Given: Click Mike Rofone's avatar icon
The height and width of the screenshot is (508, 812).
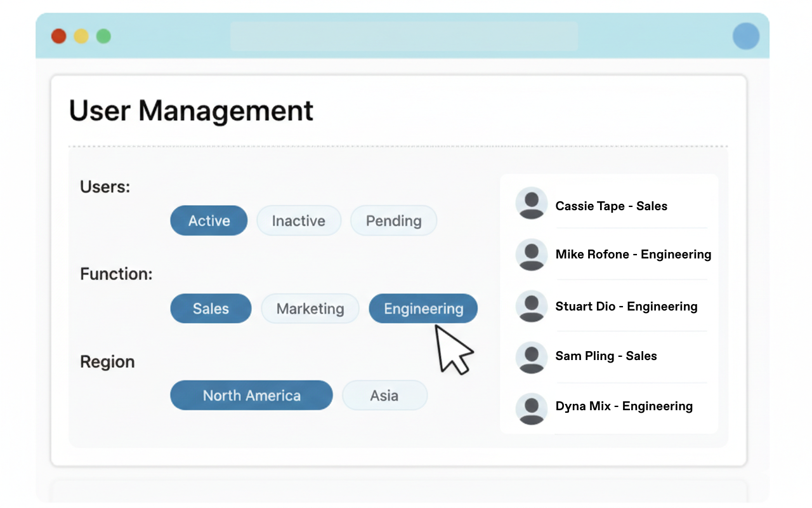Looking at the screenshot, I should click(x=532, y=255).
